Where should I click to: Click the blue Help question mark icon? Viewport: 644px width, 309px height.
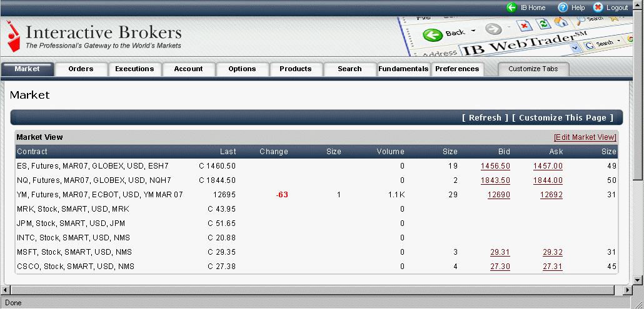(563, 7)
